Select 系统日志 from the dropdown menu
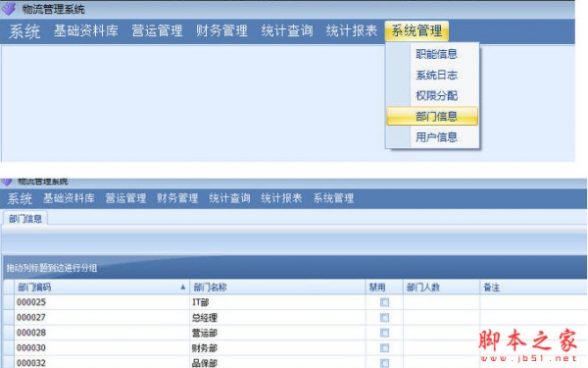This screenshot has height=368, width=588. pos(436,75)
